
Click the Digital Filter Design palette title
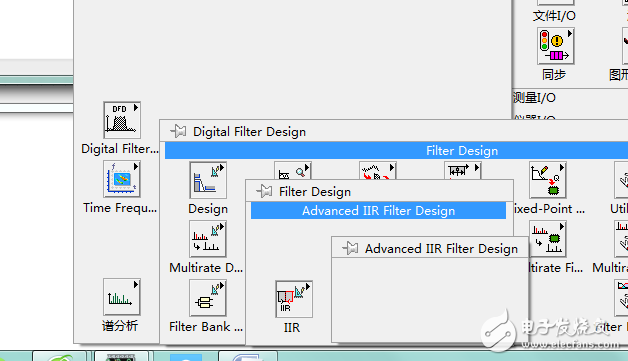click(x=249, y=131)
